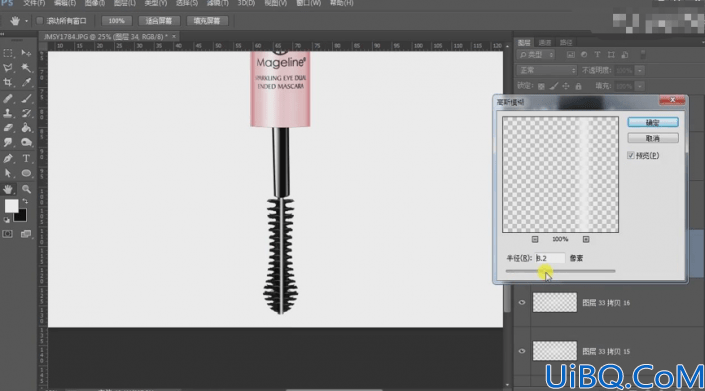This screenshot has width=705, height=391.
Task: Toggle lock all
Action: pyautogui.click(x=579, y=86)
